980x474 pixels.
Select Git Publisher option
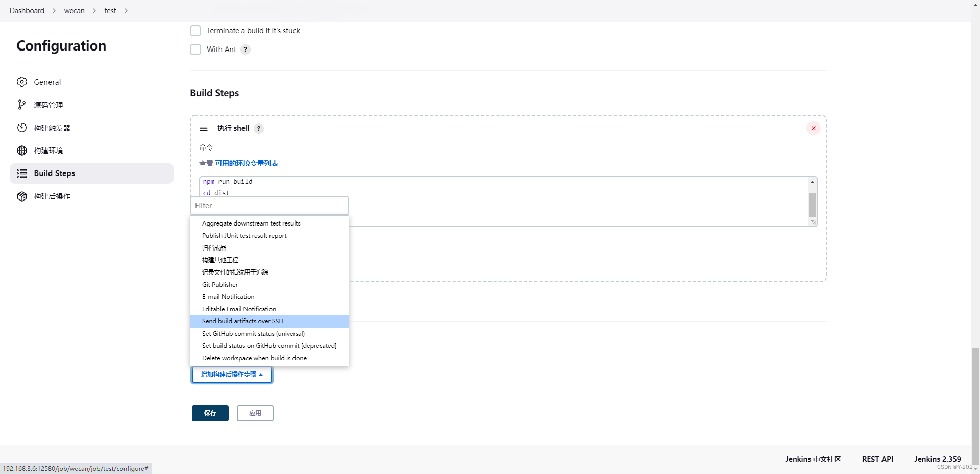point(269,285)
